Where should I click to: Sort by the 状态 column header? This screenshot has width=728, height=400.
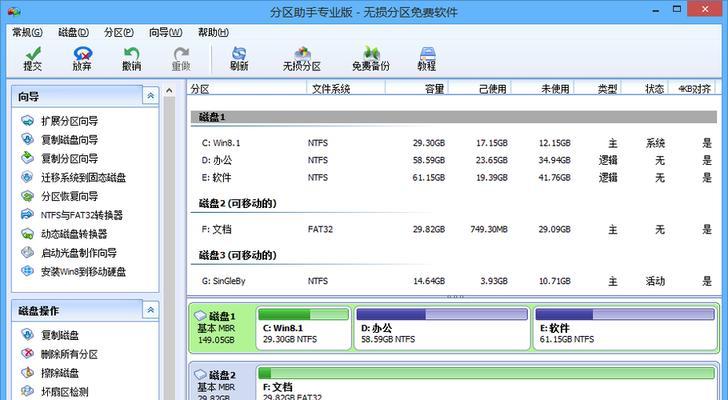pos(645,88)
